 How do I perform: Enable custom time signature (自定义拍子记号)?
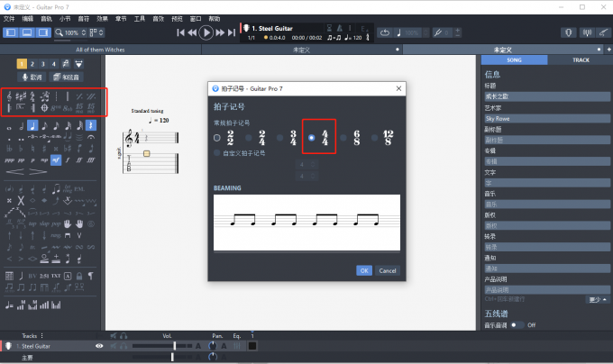tap(217, 154)
